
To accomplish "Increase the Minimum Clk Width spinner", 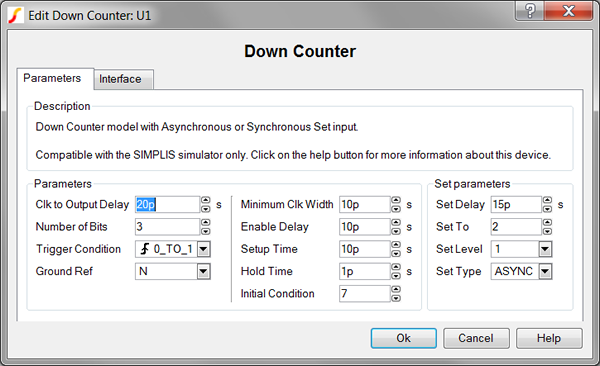I will coord(396,200).
